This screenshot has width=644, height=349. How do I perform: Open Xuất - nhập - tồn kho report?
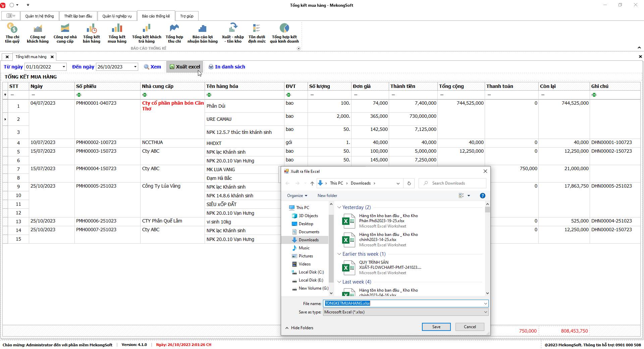click(232, 33)
